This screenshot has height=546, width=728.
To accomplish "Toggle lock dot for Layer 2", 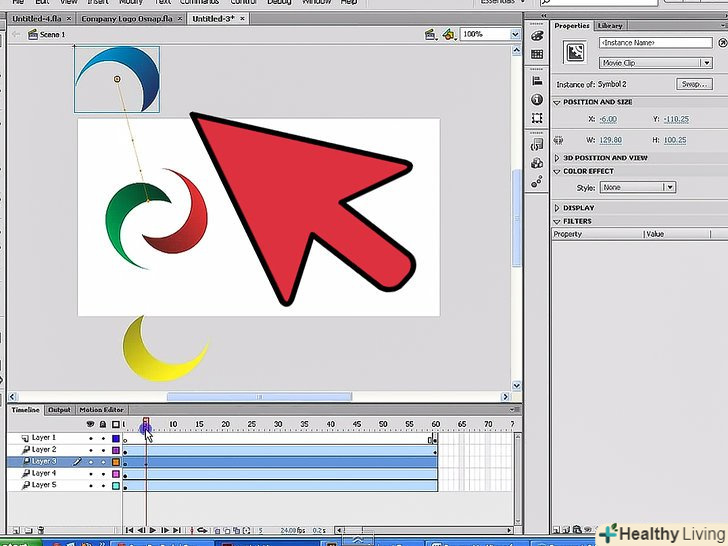I will coord(103,450).
